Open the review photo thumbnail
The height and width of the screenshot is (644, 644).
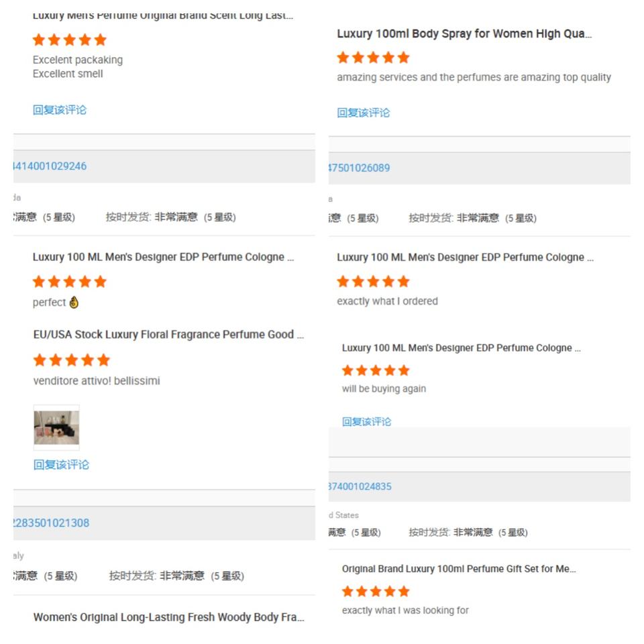pos(56,427)
